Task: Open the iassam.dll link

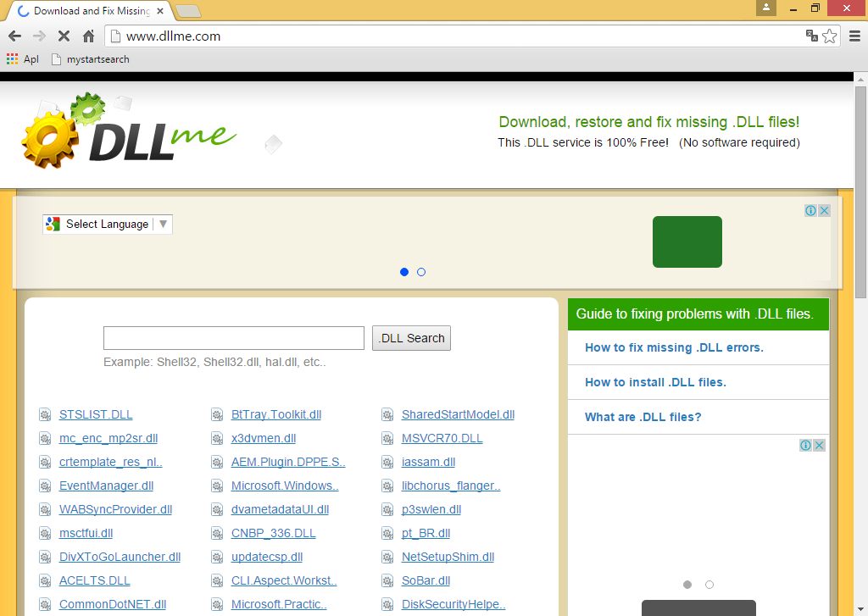Action: pos(428,462)
